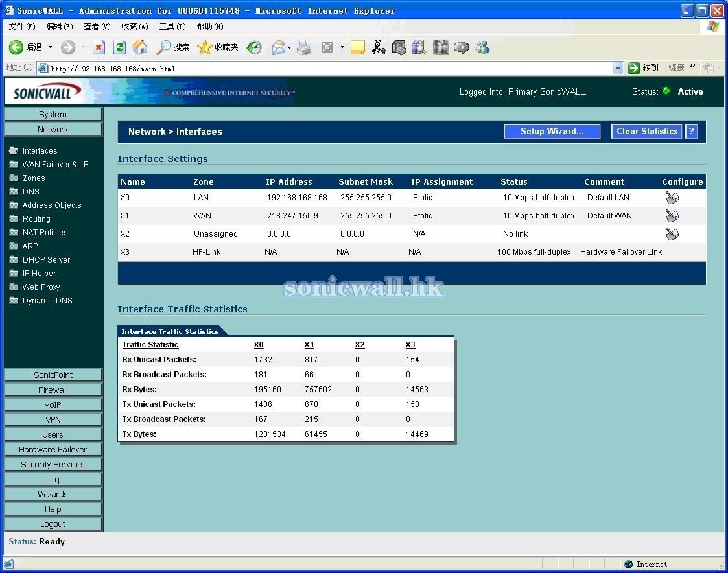The height and width of the screenshot is (573, 728).
Task: Open the Log navigation section
Action: point(53,479)
